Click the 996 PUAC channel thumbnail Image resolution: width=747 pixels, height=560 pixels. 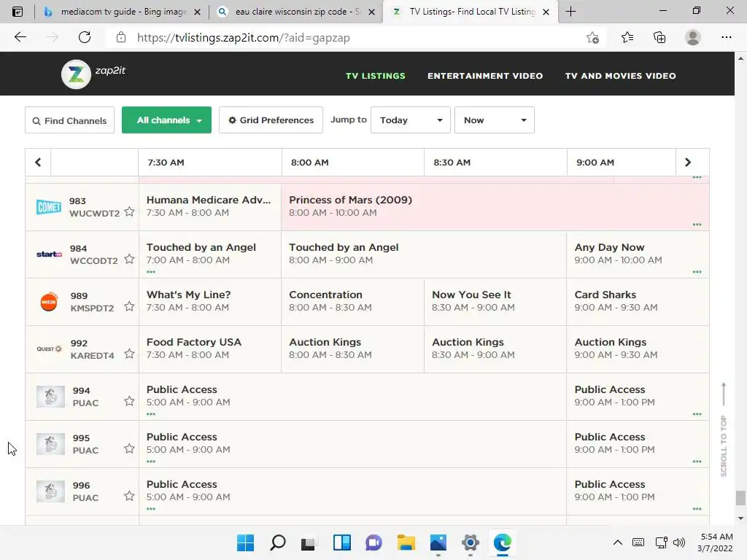[x=50, y=491]
